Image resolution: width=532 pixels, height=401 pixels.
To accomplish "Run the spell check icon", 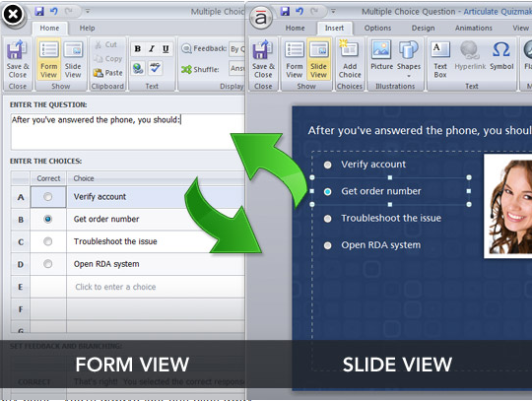I will 155,68.
